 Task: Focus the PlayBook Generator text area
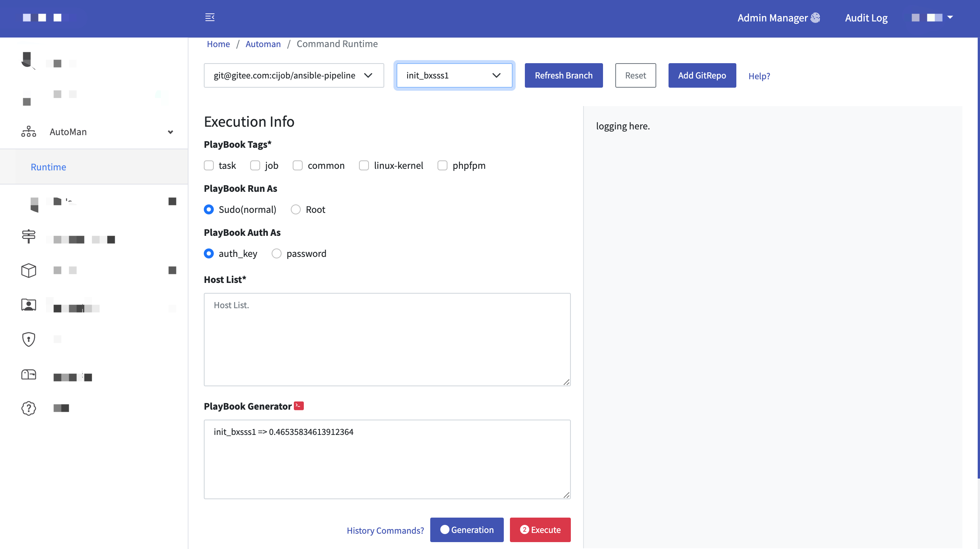(x=387, y=459)
